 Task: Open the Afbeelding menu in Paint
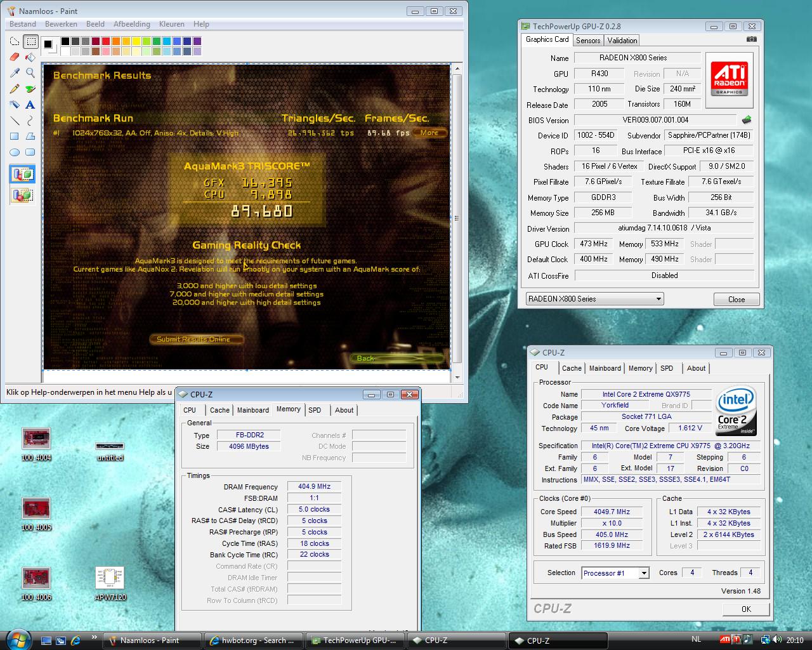(132, 24)
